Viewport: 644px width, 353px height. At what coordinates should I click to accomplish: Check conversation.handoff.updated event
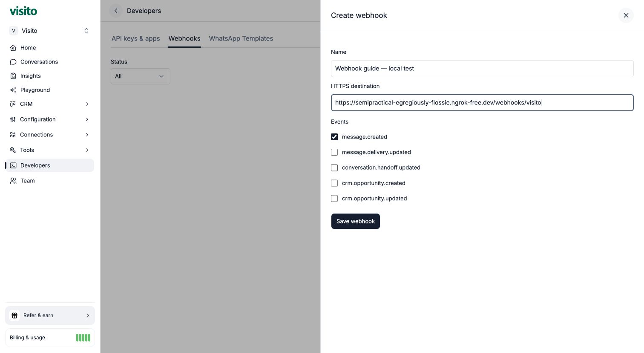(x=334, y=168)
